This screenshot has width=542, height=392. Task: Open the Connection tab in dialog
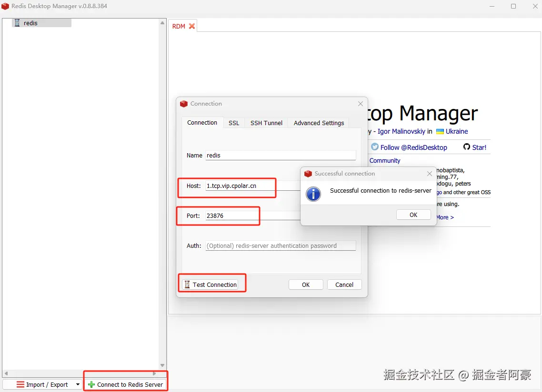(202, 123)
